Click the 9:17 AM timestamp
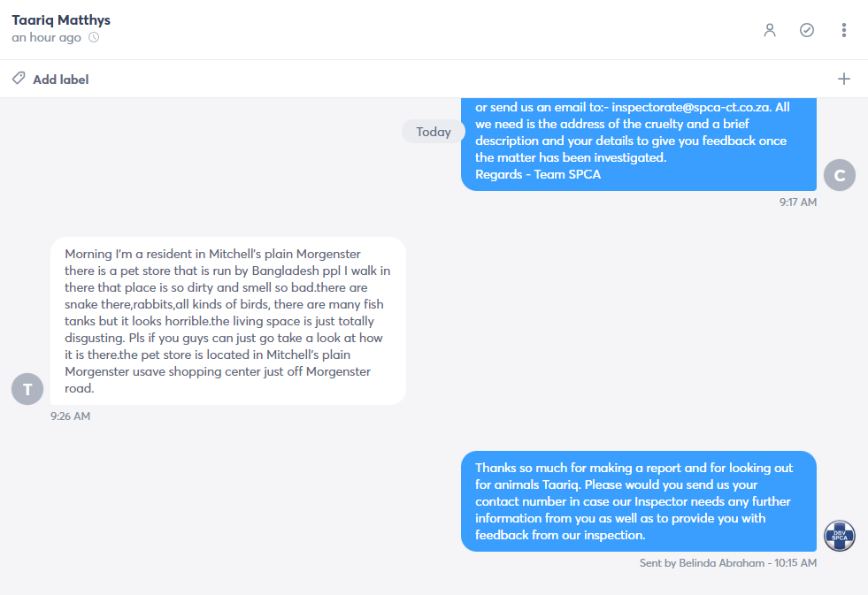868x595 pixels. (x=798, y=202)
